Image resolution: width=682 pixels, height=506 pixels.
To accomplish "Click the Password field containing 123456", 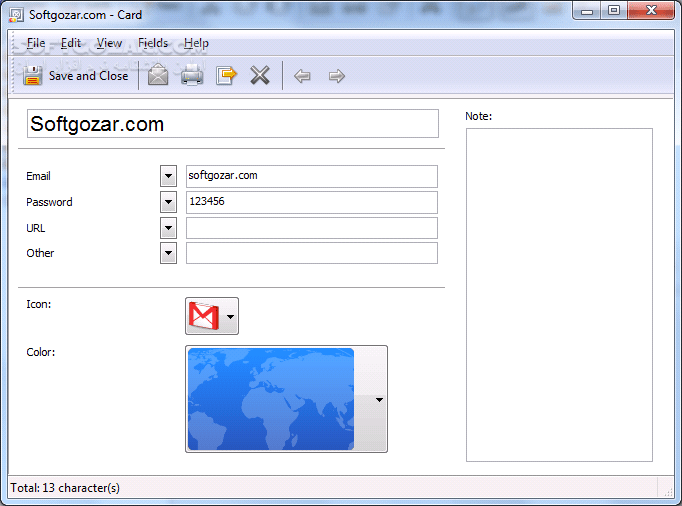I will click(311, 202).
